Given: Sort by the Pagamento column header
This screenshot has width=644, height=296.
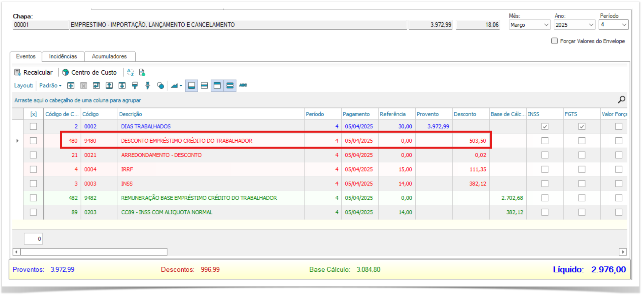Looking at the screenshot, I should point(360,114).
